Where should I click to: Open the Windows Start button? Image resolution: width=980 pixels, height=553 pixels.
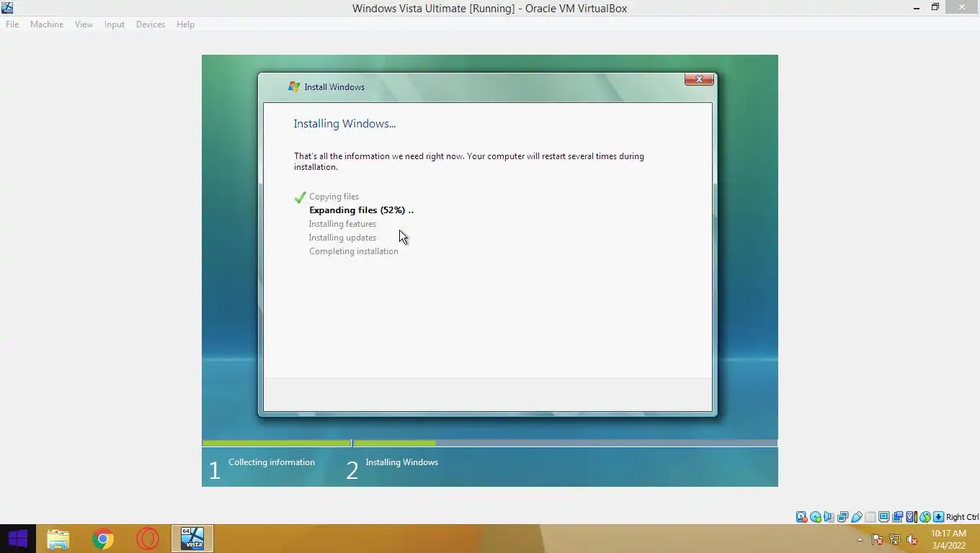[x=18, y=539]
